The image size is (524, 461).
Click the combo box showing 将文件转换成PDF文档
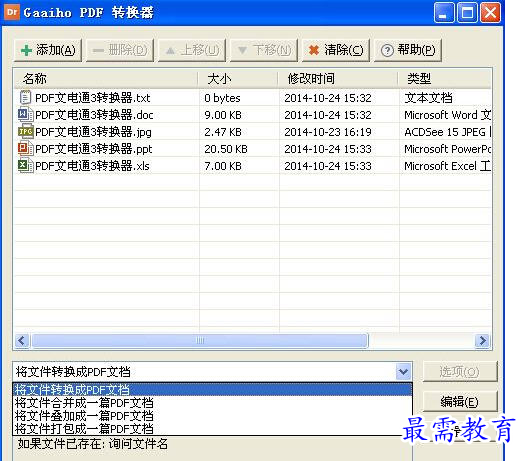[212, 372]
